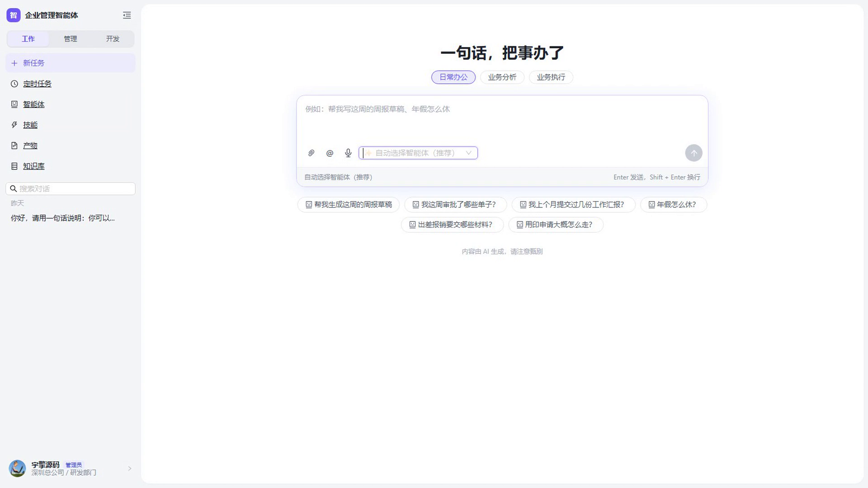Image resolution: width=868 pixels, height=488 pixels.
Task: Choose suggestion 出差报销要交哪些材料?
Action: point(452,225)
